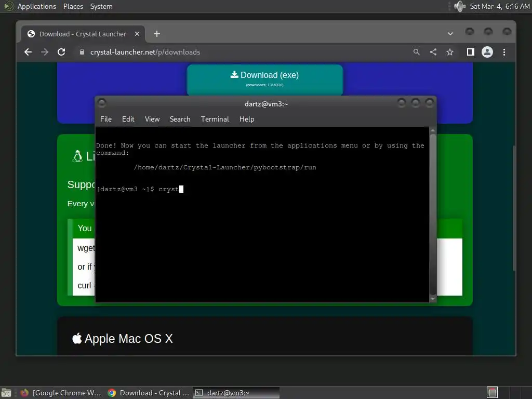Open the Chrome profile avatar

[487, 52]
